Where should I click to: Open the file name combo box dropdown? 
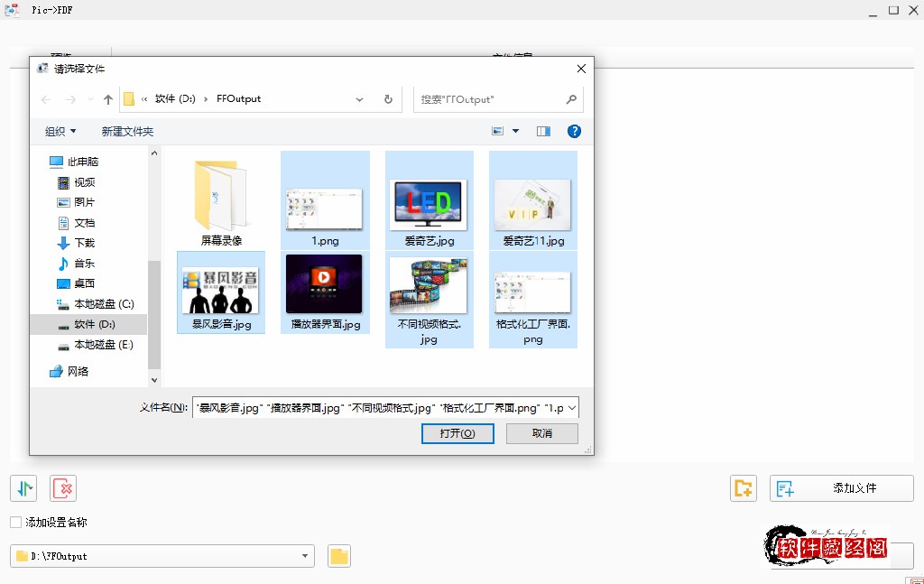coord(571,407)
